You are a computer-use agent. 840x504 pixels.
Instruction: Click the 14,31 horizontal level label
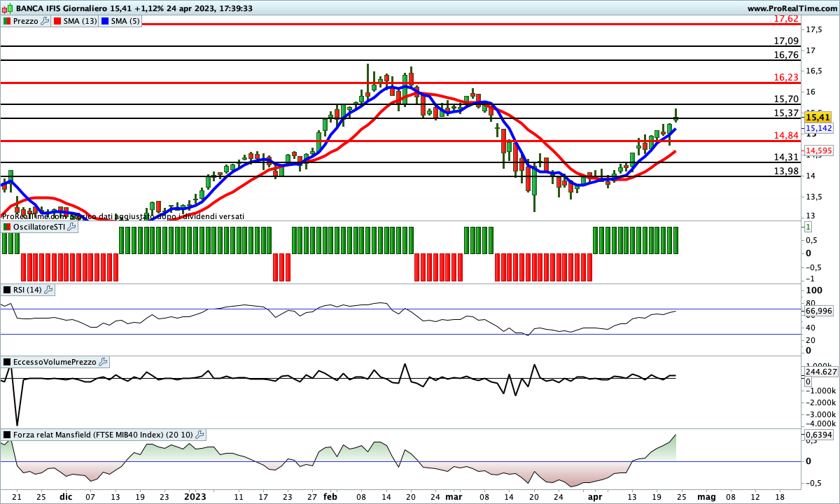click(x=787, y=157)
